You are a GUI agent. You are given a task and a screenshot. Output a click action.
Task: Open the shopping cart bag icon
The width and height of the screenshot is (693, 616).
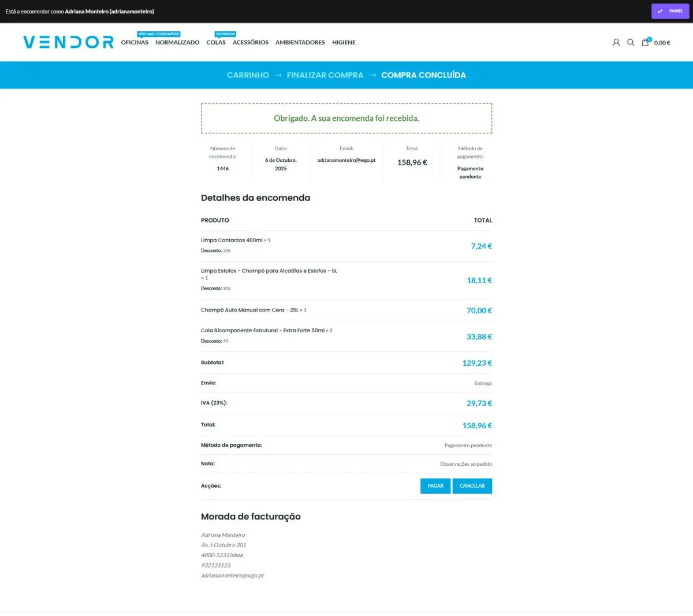pyautogui.click(x=645, y=42)
